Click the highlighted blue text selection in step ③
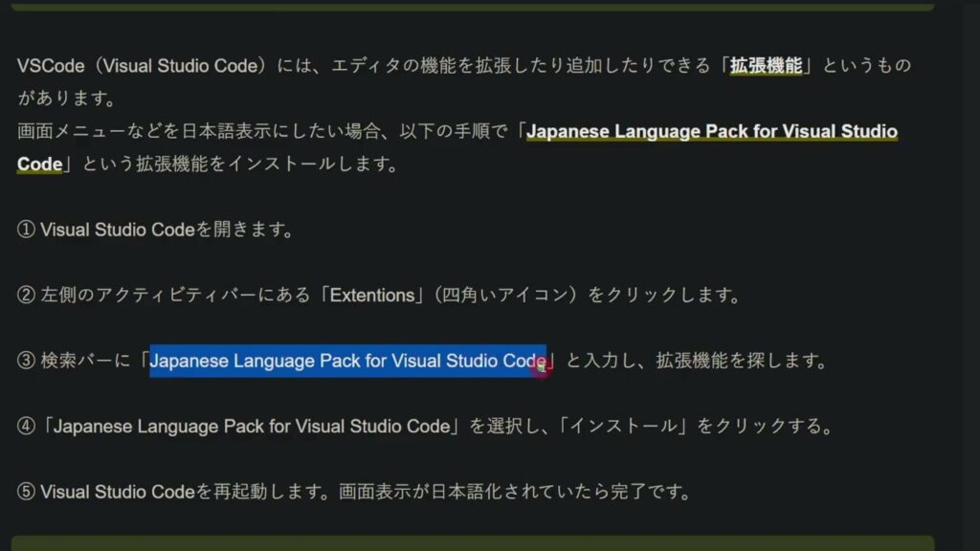 pyautogui.click(x=345, y=362)
